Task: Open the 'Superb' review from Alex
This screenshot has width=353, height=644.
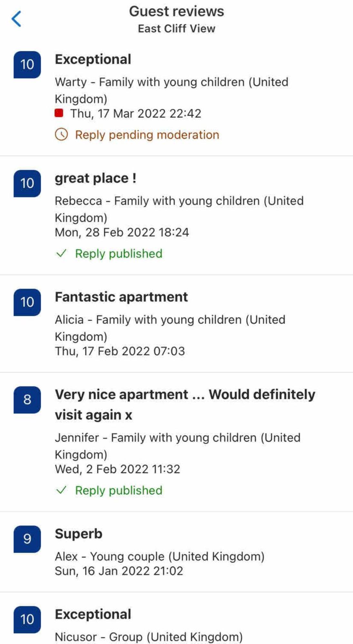Action: pyautogui.click(x=176, y=552)
